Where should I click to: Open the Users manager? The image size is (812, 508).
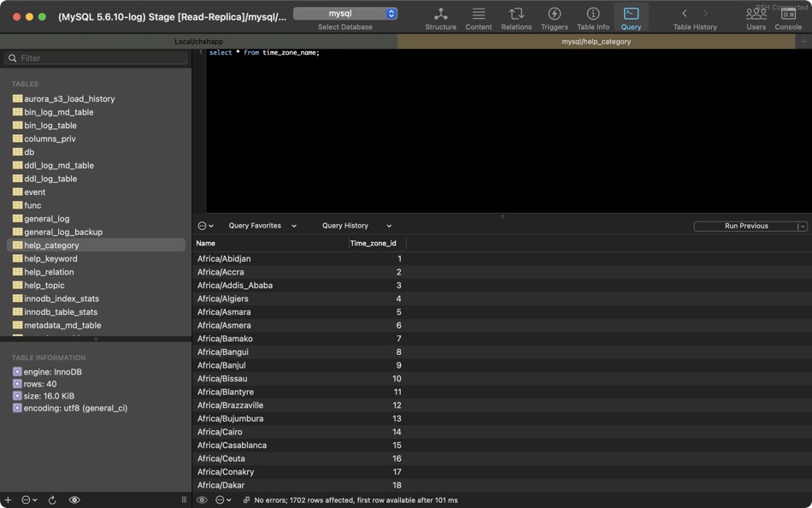point(756,19)
